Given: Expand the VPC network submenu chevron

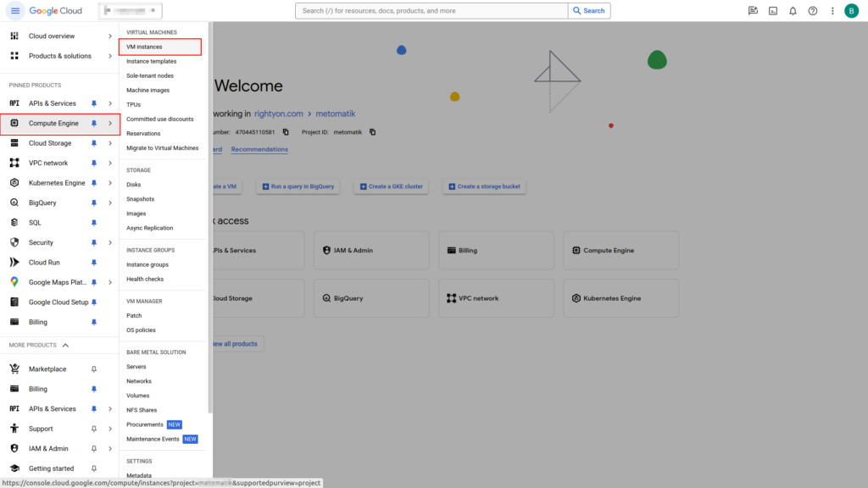Looking at the screenshot, I should pos(110,164).
